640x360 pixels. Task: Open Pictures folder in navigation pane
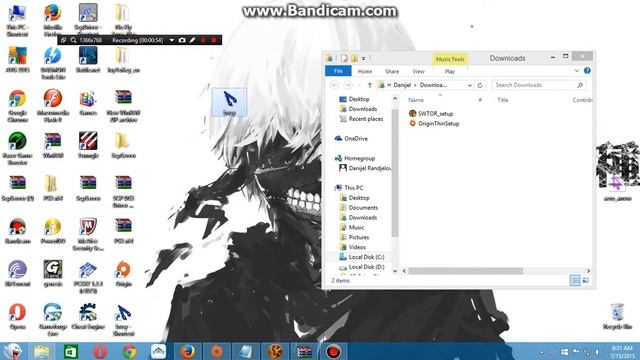point(354,237)
